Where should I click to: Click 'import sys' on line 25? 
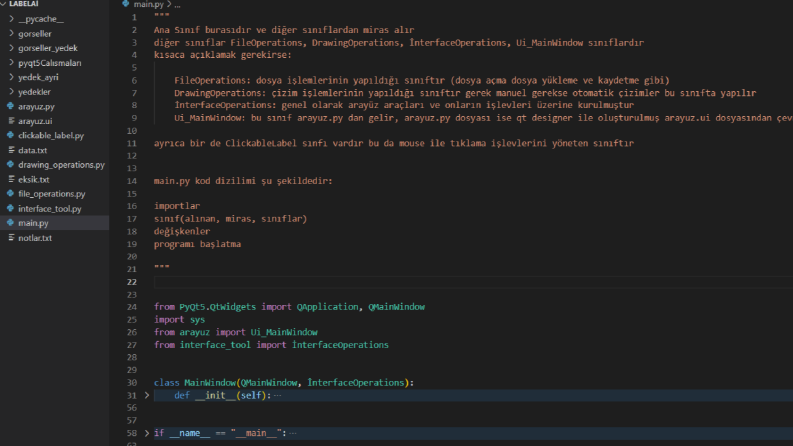pyautogui.click(x=180, y=320)
